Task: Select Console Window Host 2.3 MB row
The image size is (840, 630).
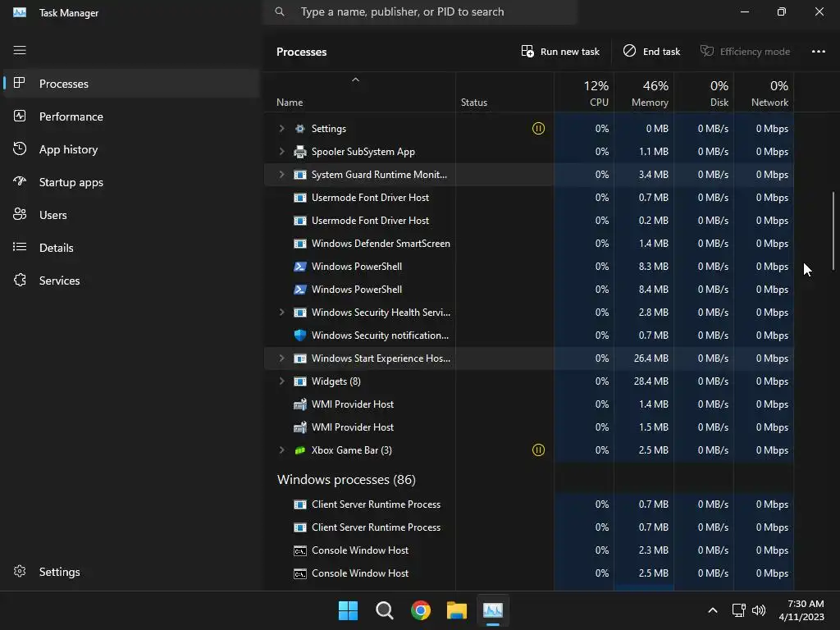Action: (x=529, y=550)
